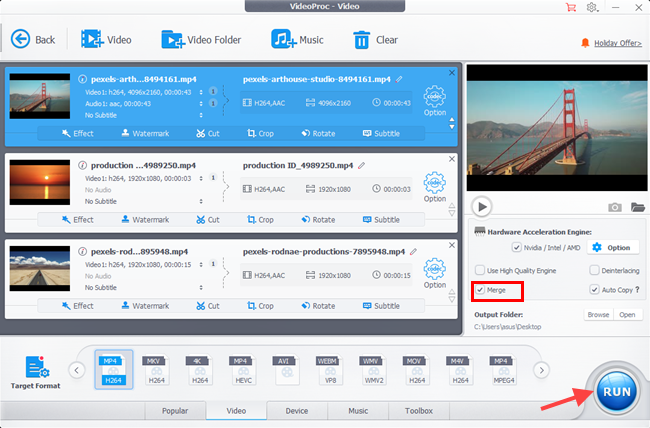Viewport: 650px width, 428px height.
Task: Switch to the Video tab
Action: (x=236, y=411)
